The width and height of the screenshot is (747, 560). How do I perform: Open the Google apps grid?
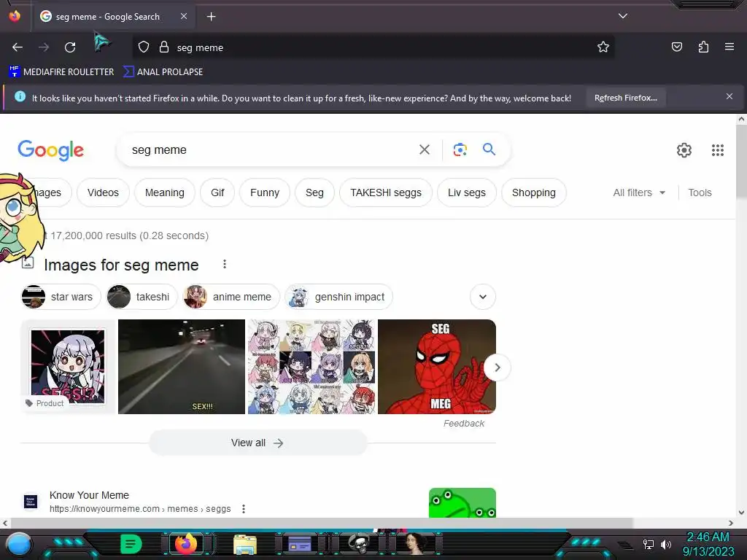(x=718, y=150)
